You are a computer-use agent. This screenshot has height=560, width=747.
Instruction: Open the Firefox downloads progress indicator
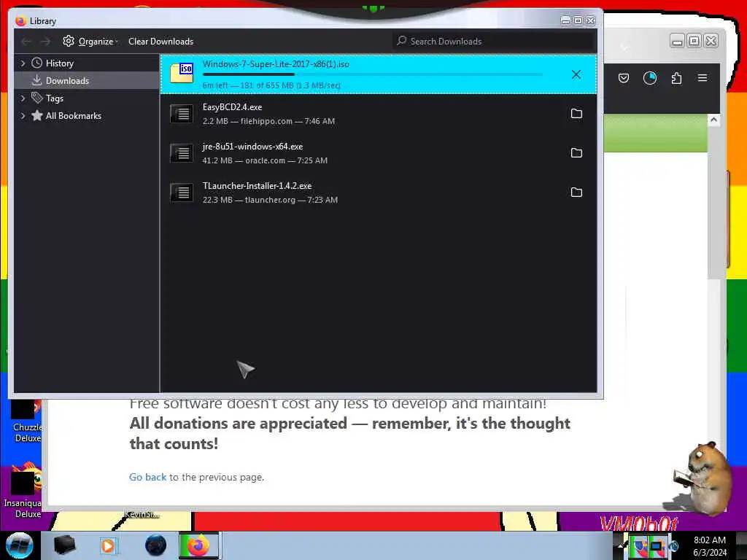pyautogui.click(x=650, y=78)
